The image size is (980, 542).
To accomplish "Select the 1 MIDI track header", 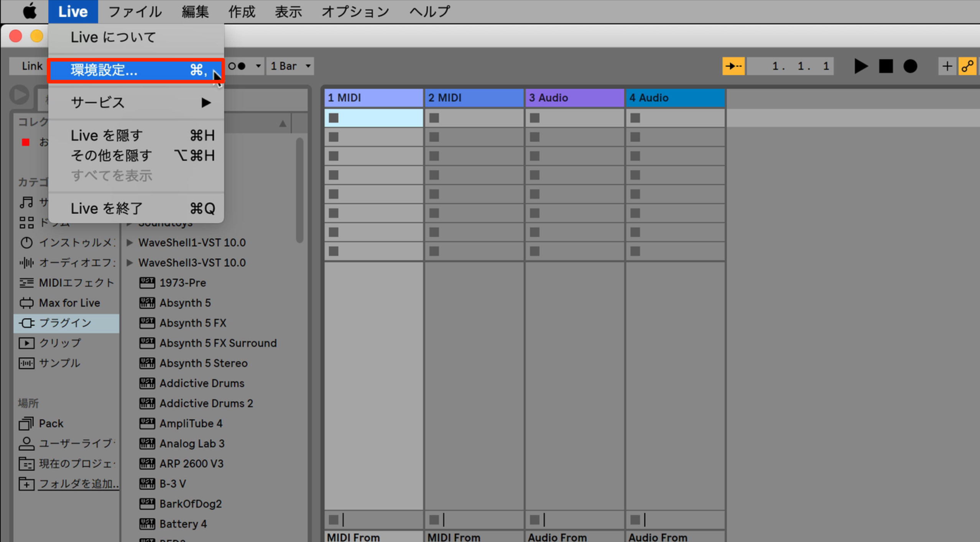I will 374,98.
